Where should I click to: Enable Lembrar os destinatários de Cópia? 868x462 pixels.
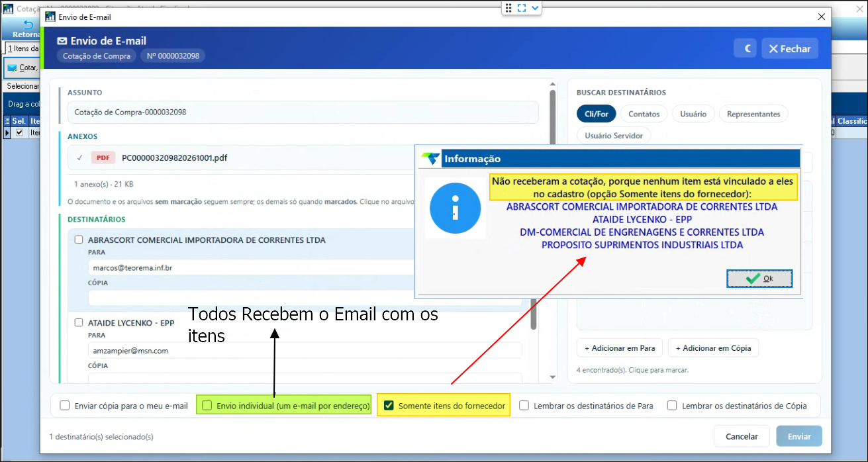[672, 406]
